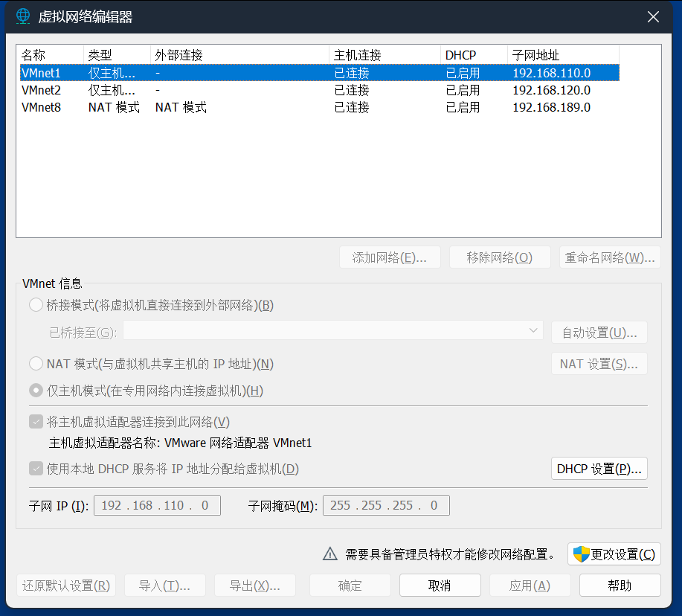Click 重命名网络(W)... button
This screenshot has height=616, width=682.
pyautogui.click(x=610, y=257)
